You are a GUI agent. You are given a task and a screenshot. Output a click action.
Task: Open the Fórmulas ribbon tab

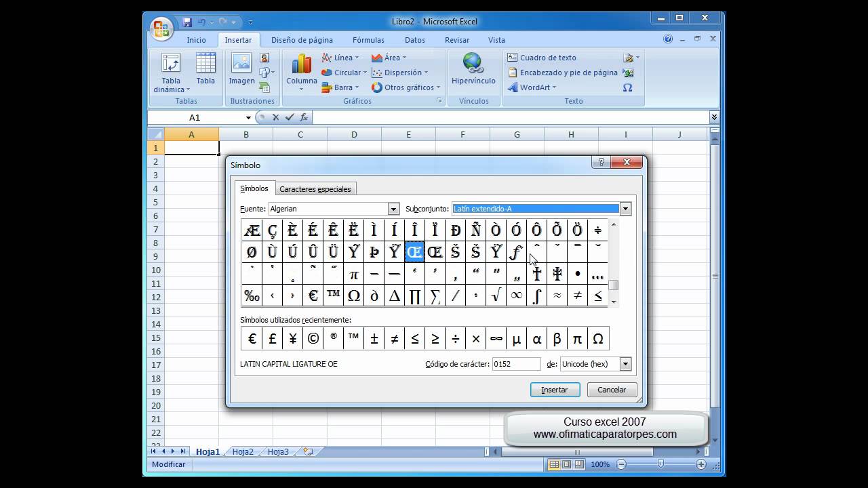click(x=368, y=40)
